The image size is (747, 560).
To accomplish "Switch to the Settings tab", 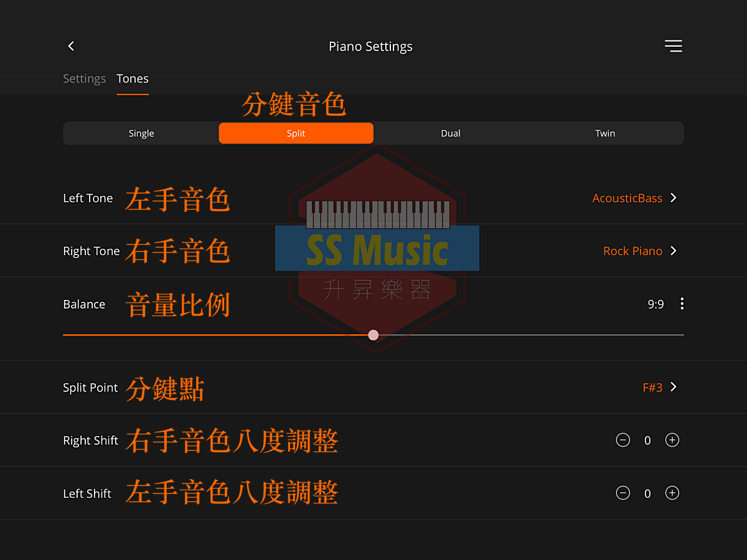I will [x=85, y=78].
